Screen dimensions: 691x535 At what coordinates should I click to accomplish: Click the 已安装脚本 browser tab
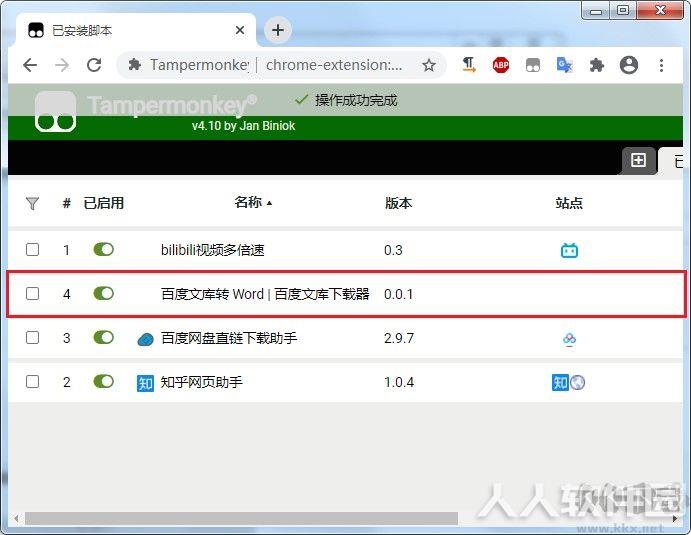click(136, 30)
